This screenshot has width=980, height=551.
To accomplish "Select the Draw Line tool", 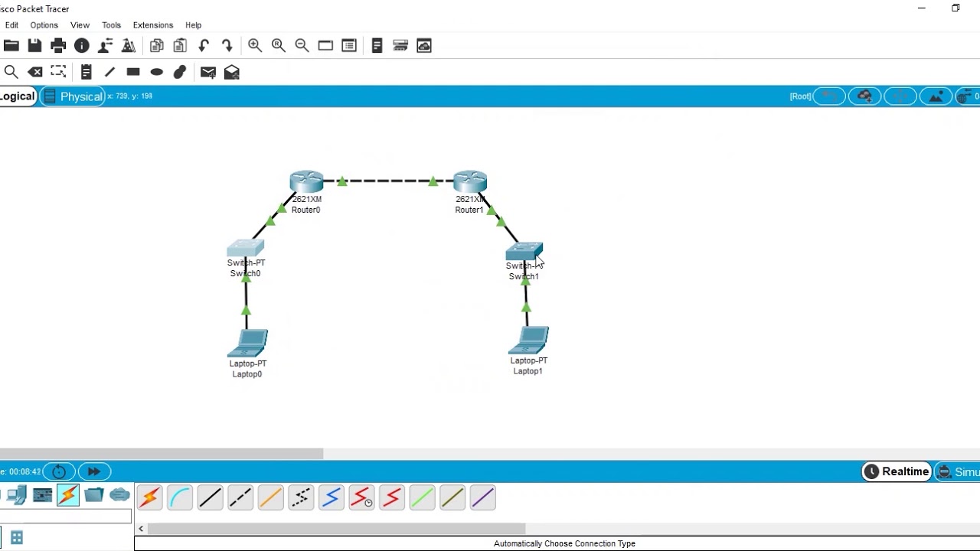I will [109, 72].
